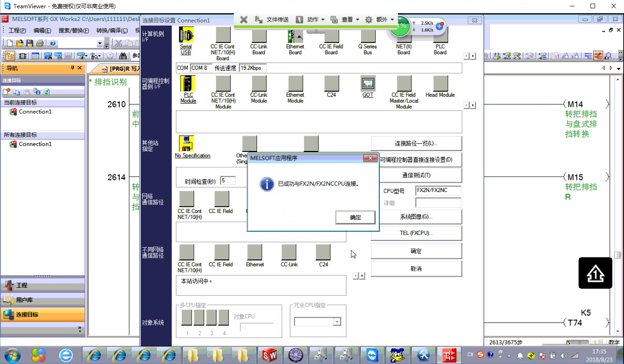Switch to 工程 navigation section
The height and width of the screenshot is (364, 624).
click(x=43, y=285)
